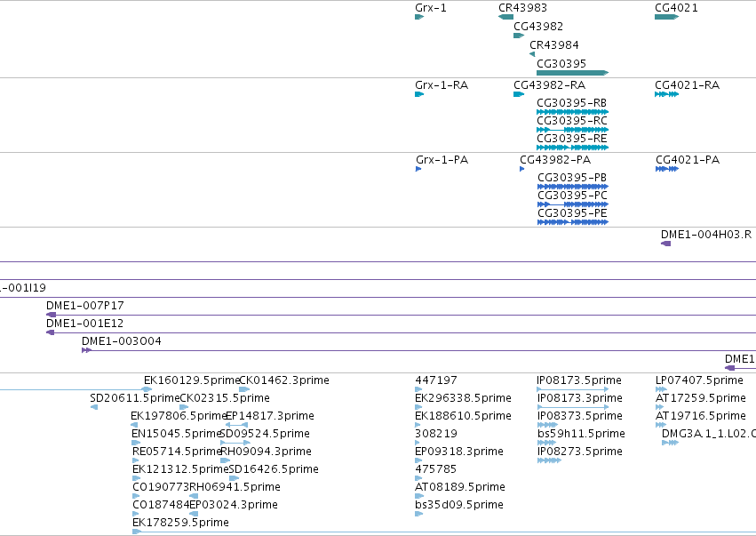Select the CR43983 gene arrow
Image resolution: width=756 pixels, height=536 pixels.
[505, 17]
